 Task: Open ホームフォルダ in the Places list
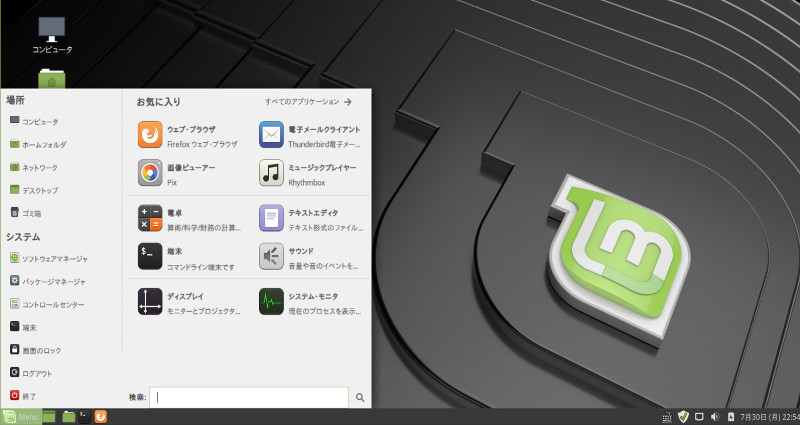pos(38,144)
